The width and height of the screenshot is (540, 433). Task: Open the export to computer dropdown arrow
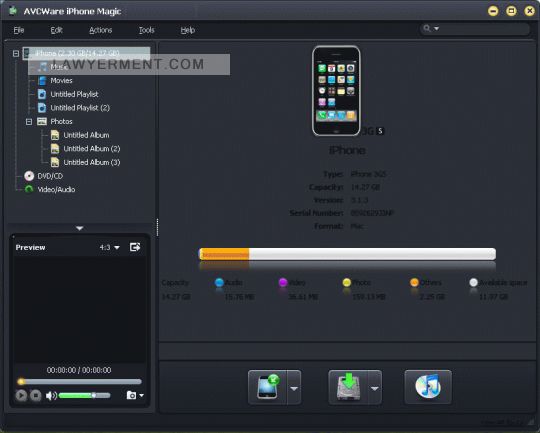click(375, 388)
